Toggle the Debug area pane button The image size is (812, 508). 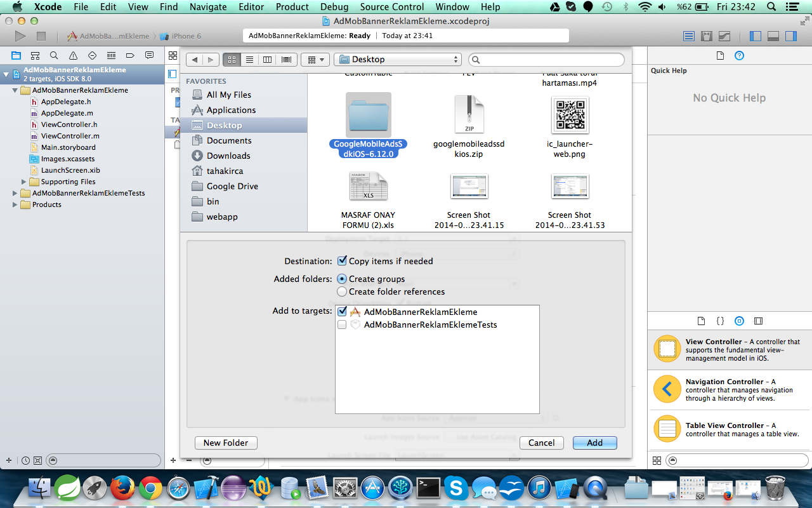coord(773,36)
